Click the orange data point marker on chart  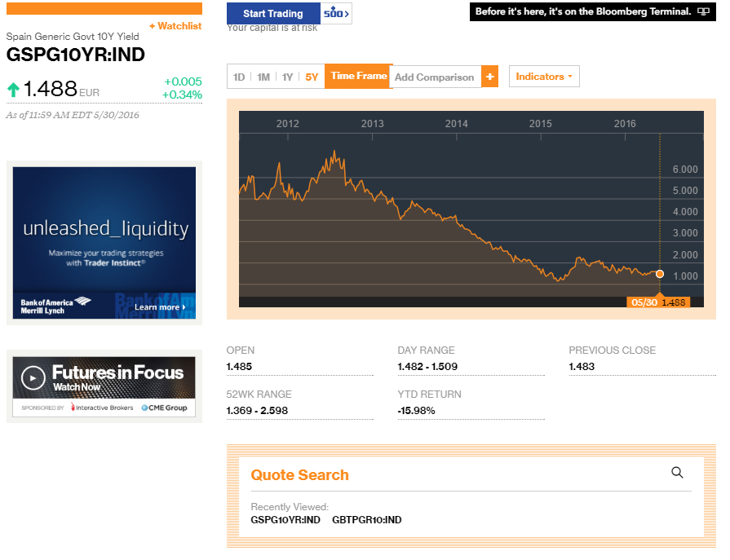[x=660, y=274]
